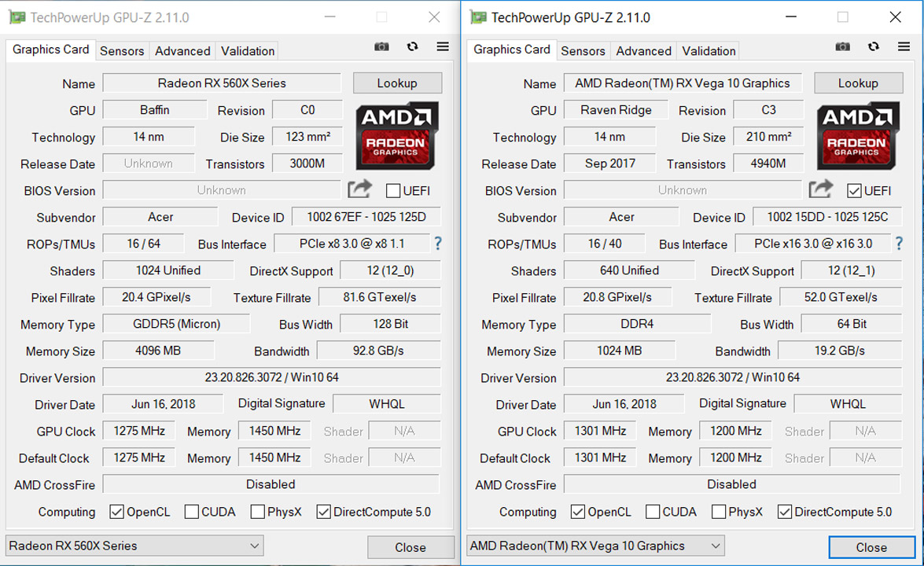Click the Bandwidth field showing 19.2 GB/s

tap(840, 351)
